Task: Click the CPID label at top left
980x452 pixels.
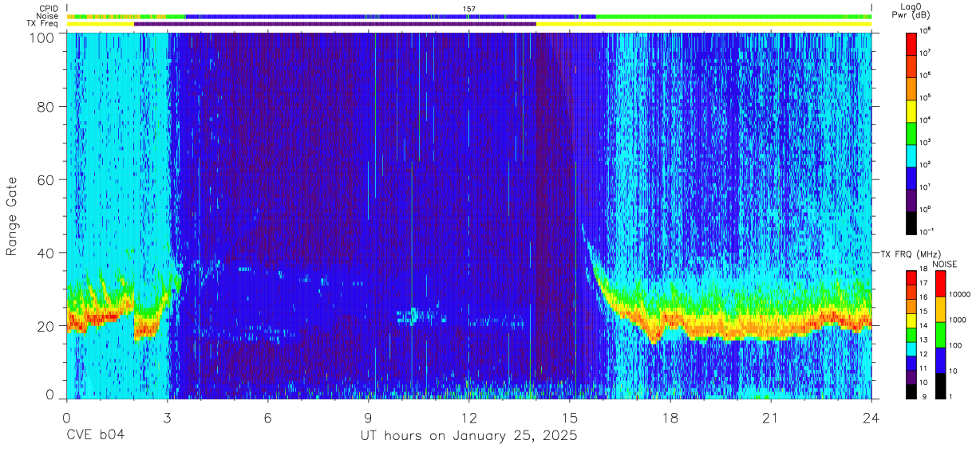Action: point(47,9)
